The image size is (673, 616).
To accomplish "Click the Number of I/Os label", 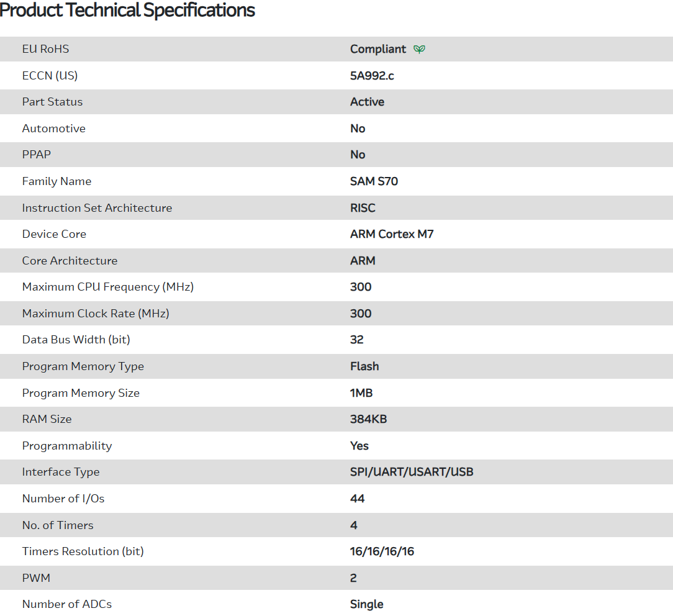I will click(59, 499).
